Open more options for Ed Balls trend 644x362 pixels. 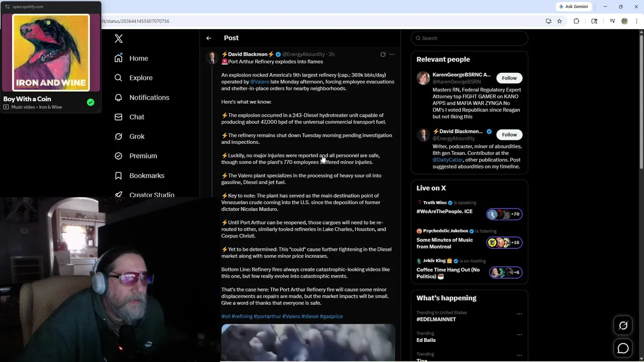[x=519, y=334]
